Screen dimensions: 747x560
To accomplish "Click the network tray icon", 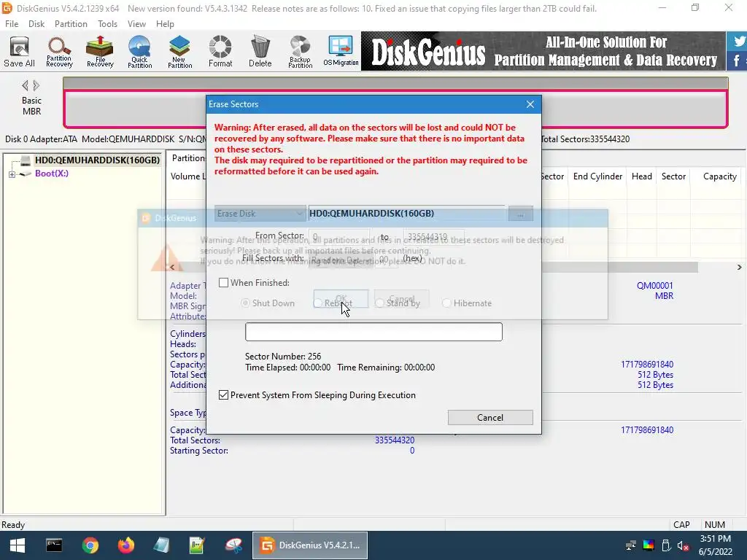I will coord(631,545).
